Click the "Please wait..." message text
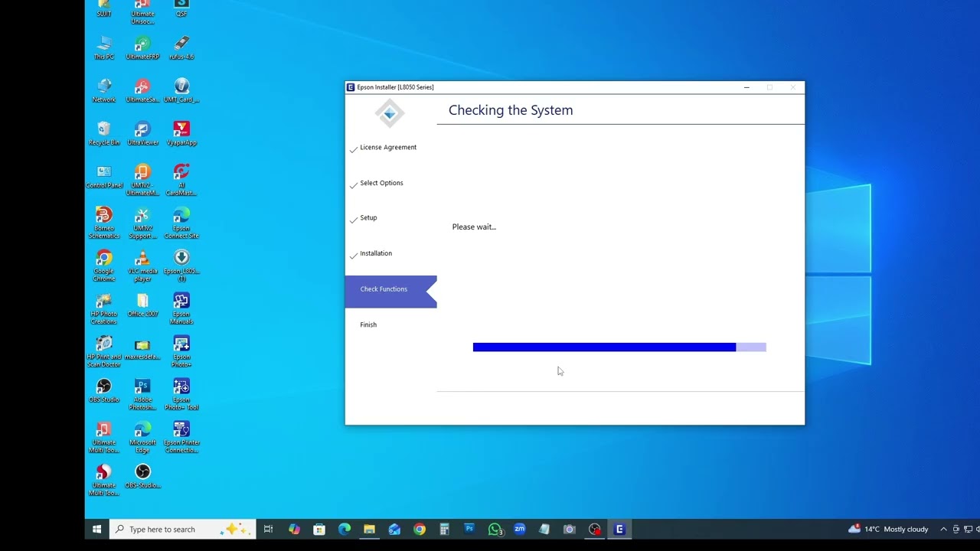The image size is (980, 551). [x=474, y=227]
